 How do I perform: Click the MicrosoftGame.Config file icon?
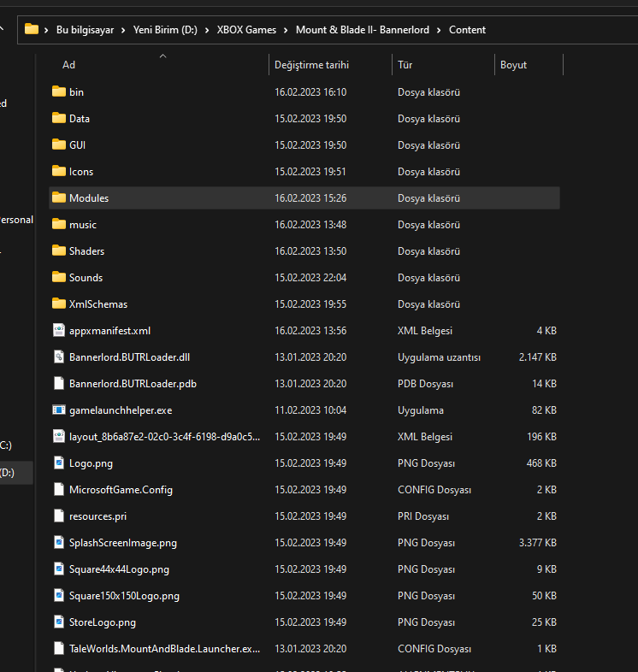pyautogui.click(x=59, y=489)
